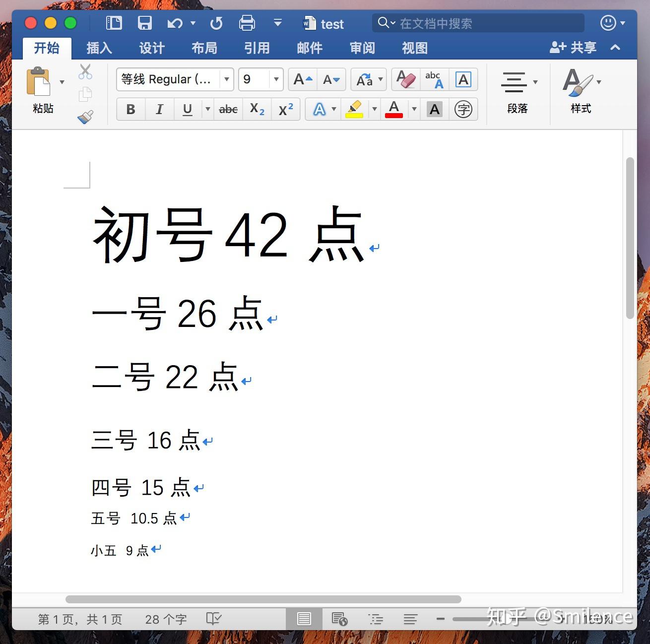Redo with the circular arrow icon

pos(216,23)
